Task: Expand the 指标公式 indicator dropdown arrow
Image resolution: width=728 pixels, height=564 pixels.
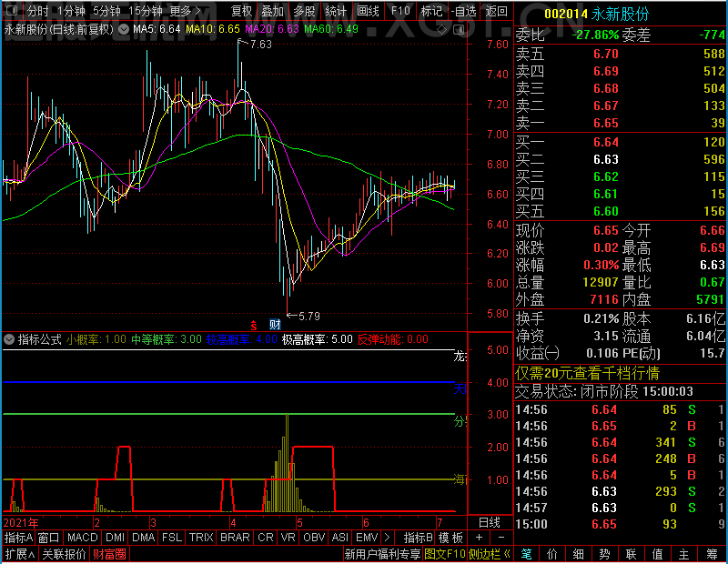Action: (x=9, y=339)
